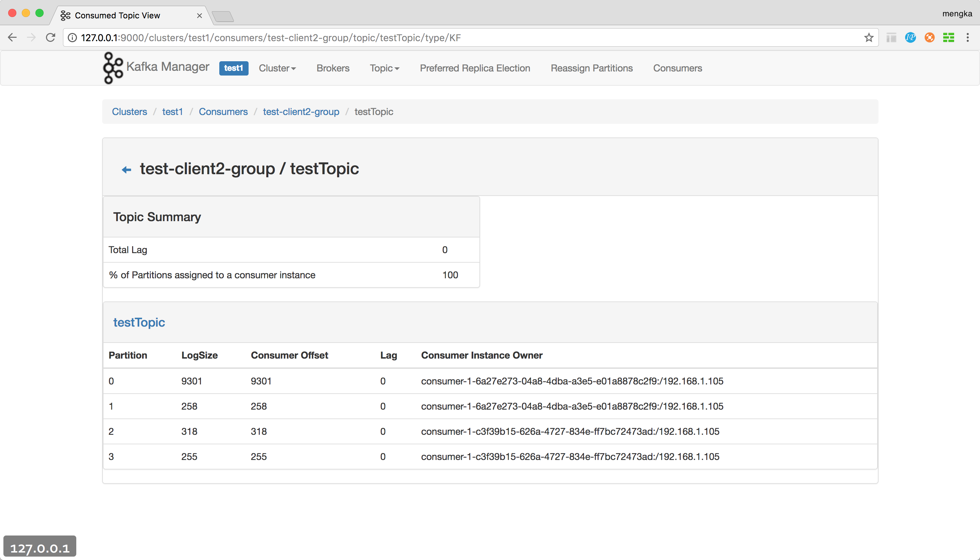The height and width of the screenshot is (560, 980).
Task: Click the URL address bar field
Action: [x=462, y=38]
